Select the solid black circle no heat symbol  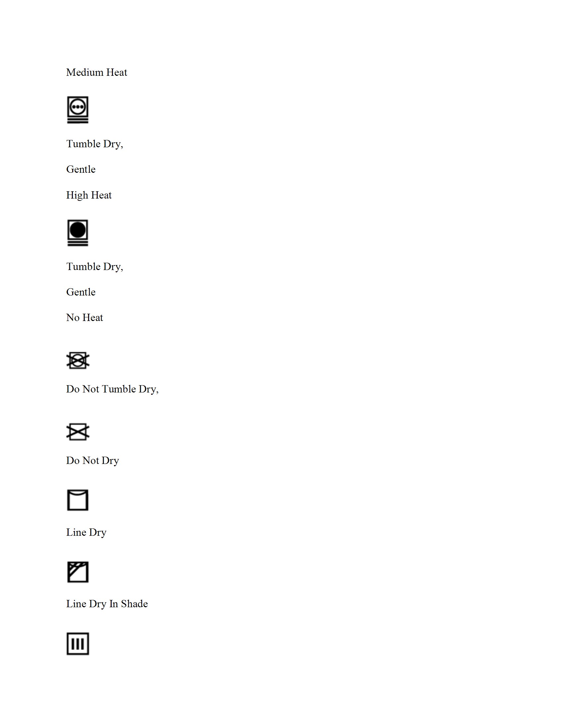point(78,233)
